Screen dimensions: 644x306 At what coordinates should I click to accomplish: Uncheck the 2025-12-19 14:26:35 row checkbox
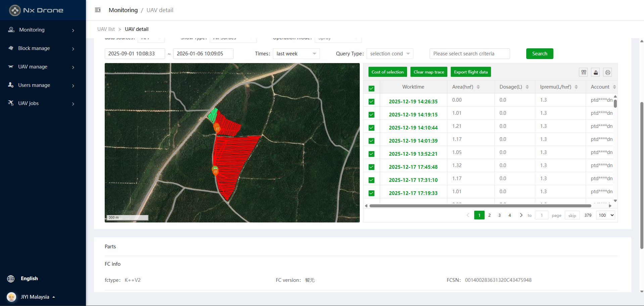[x=371, y=102]
